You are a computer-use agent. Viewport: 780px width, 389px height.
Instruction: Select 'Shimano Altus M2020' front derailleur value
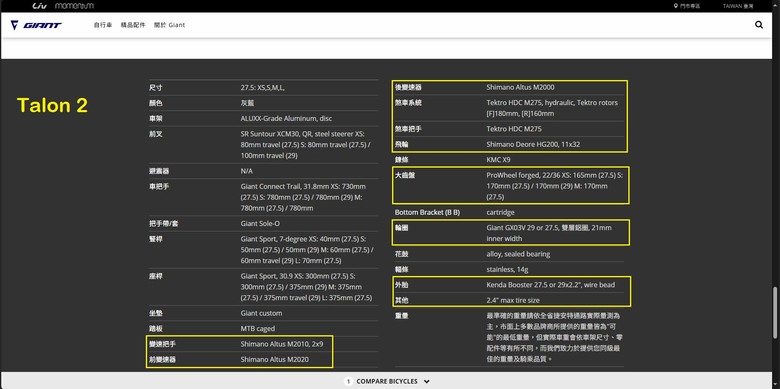point(275,359)
